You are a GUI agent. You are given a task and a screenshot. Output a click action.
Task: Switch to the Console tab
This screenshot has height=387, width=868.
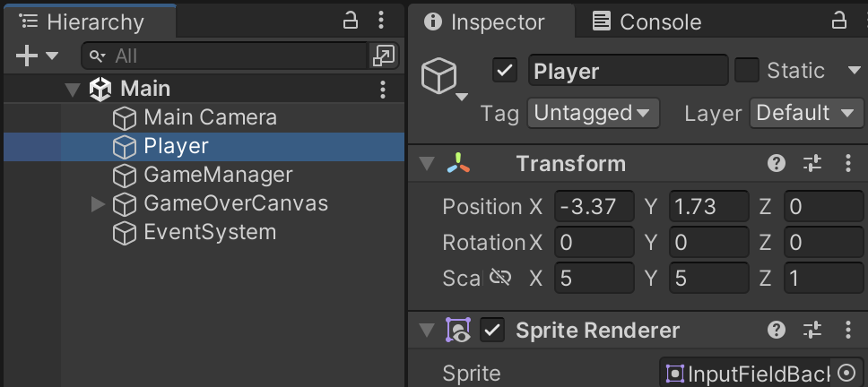[647, 21]
